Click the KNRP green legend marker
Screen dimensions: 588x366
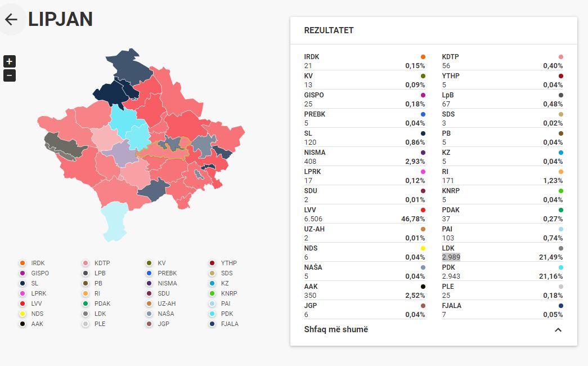212,293
